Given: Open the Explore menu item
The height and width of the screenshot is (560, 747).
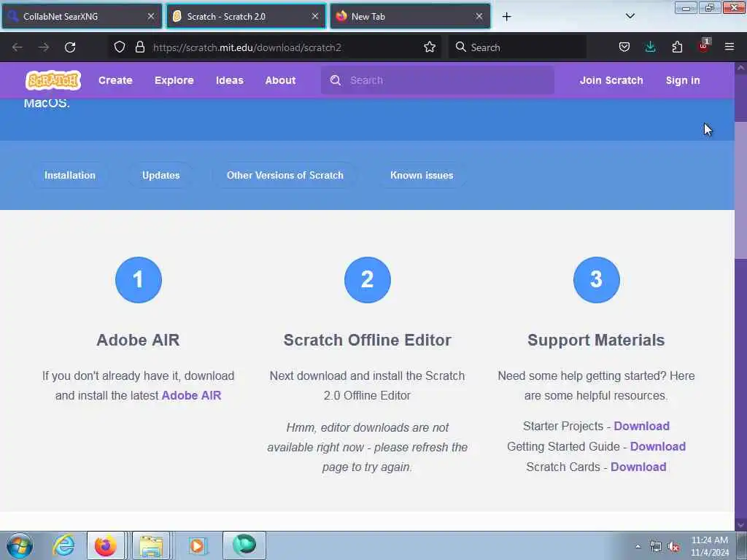Looking at the screenshot, I should tap(174, 80).
